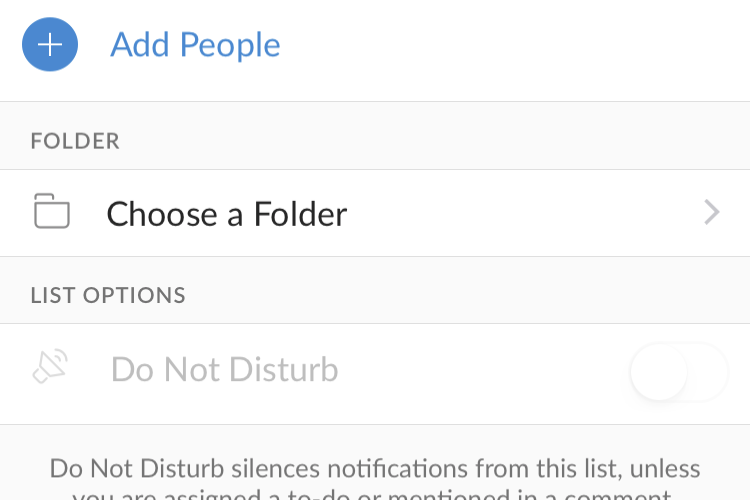750x500 pixels.
Task: Tap blank space in Choose a Folder row
Action: 520,214
